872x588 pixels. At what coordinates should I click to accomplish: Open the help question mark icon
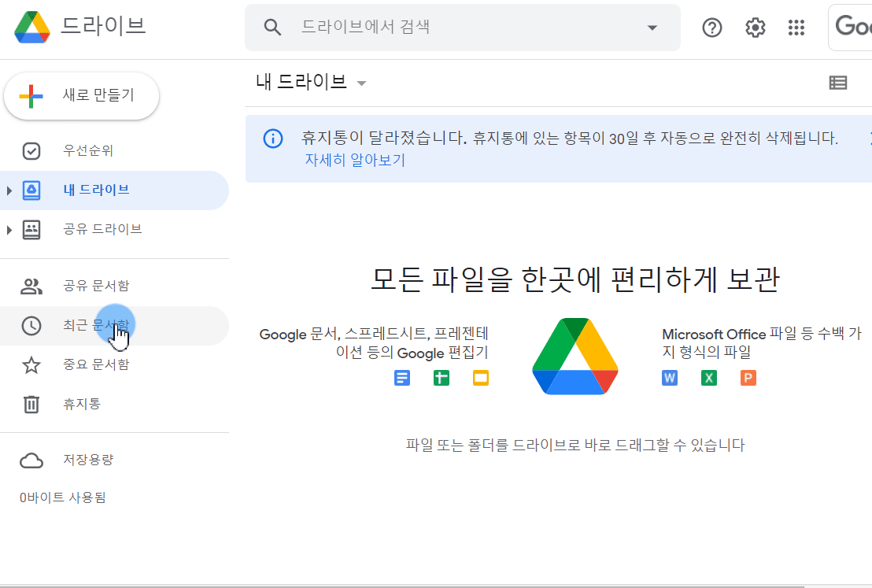(711, 28)
